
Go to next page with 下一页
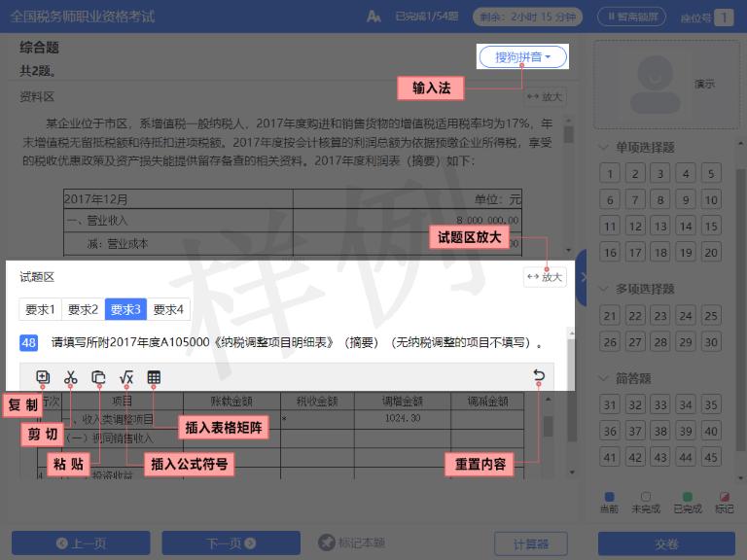coord(231,543)
